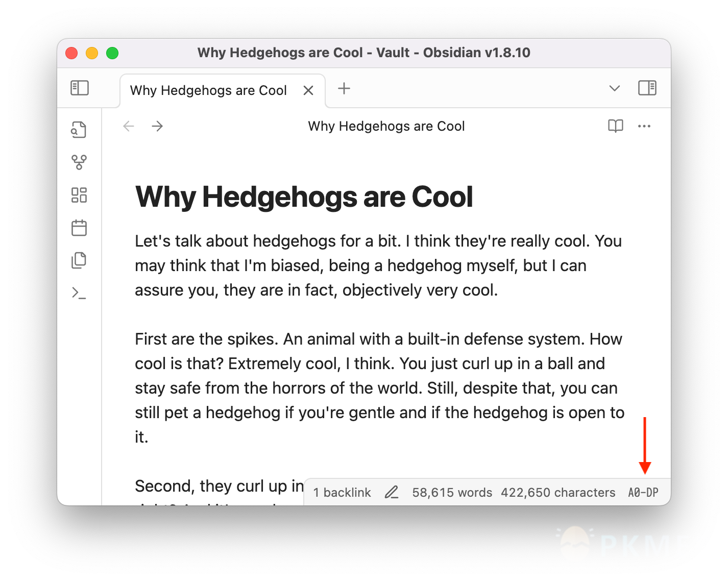Toggle the right sidebar
Image resolution: width=728 pixels, height=581 pixels.
point(647,88)
